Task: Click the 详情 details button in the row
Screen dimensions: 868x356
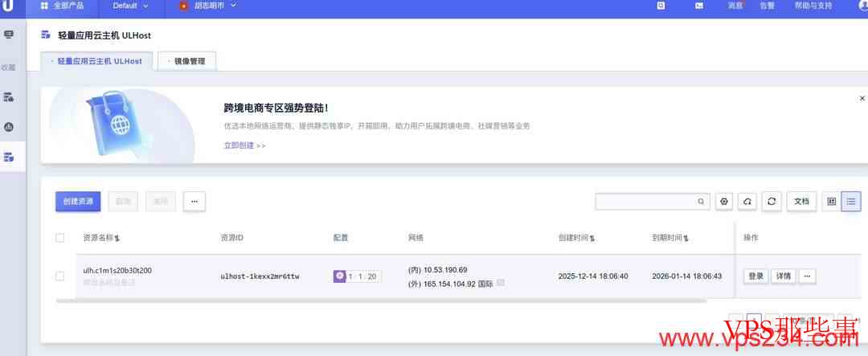Action: coord(784,276)
